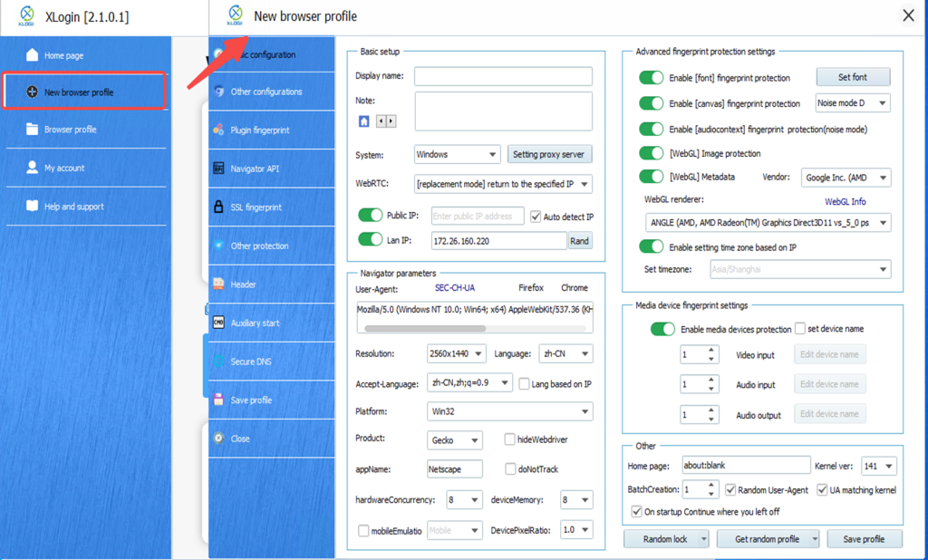928x560 pixels.
Task: Click the Display name input field
Action: point(503,76)
